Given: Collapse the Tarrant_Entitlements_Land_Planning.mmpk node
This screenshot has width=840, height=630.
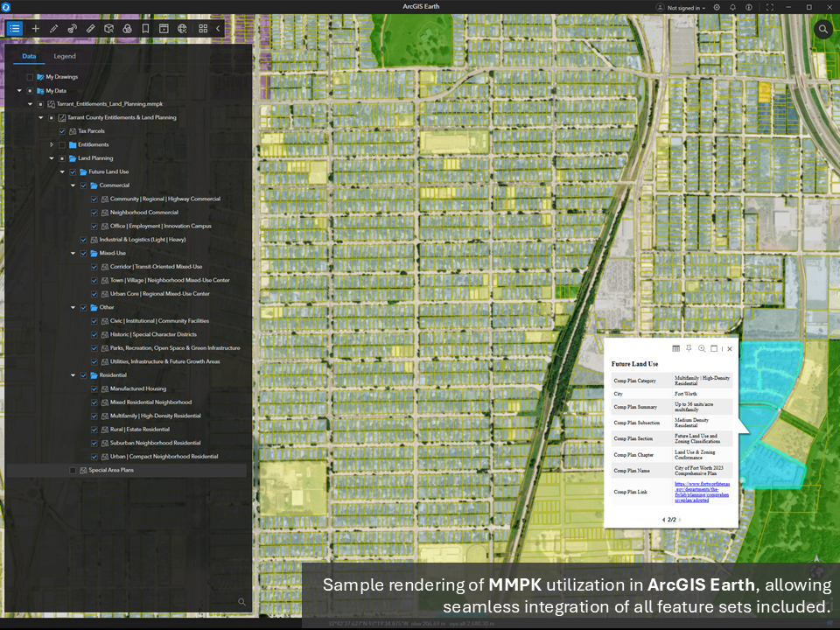Looking at the screenshot, I should coord(30,104).
